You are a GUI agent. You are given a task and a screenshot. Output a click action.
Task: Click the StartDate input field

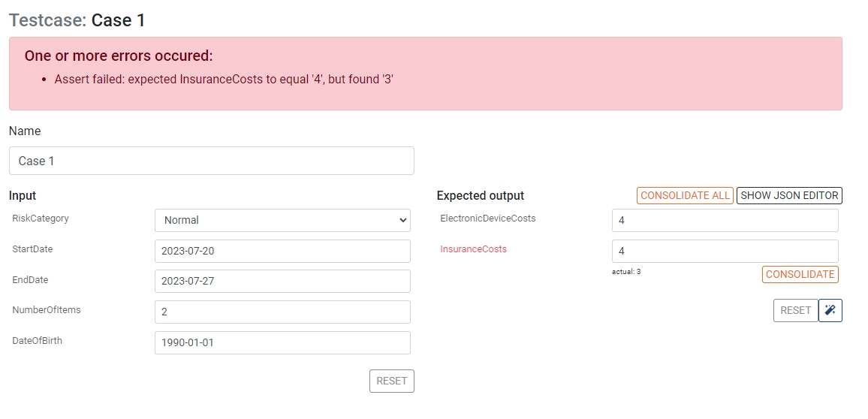[282, 251]
